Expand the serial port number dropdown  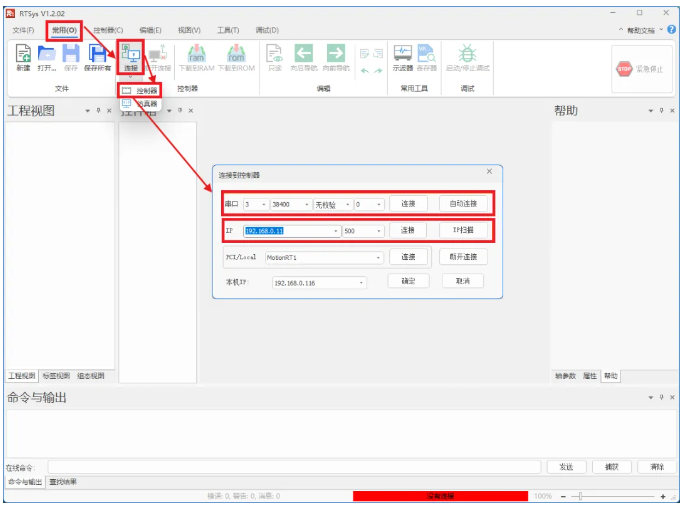(x=264, y=204)
